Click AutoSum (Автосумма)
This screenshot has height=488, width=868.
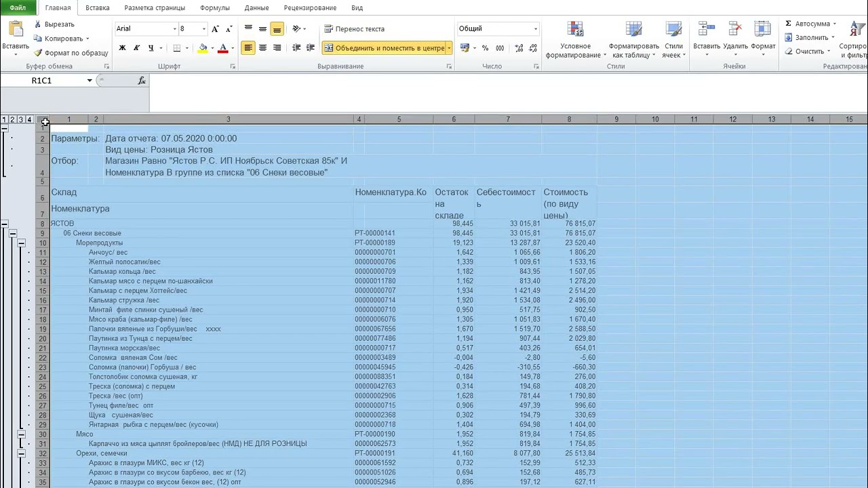[810, 24]
